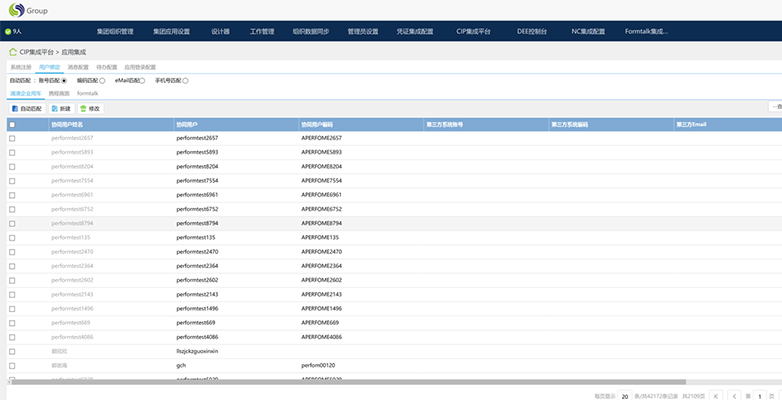The height and width of the screenshot is (400, 782).
Task: Select the 账号匹配 radio button
Action: [64, 80]
